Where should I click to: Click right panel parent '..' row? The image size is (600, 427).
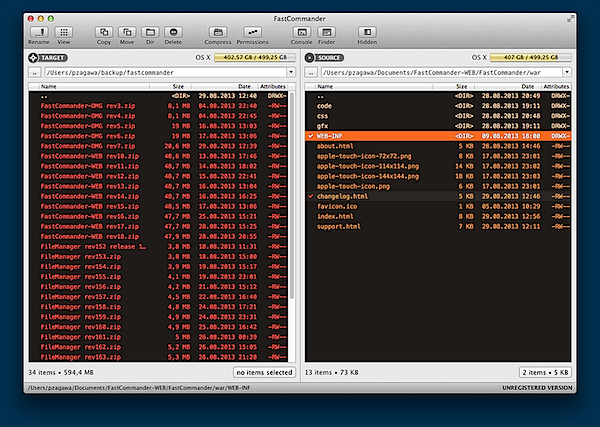[438, 96]
